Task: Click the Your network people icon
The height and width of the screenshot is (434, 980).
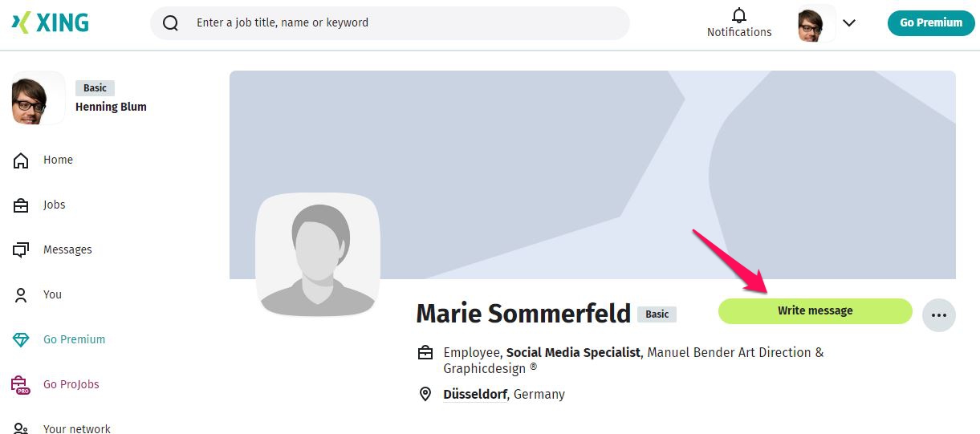Action: coord(22,429)
